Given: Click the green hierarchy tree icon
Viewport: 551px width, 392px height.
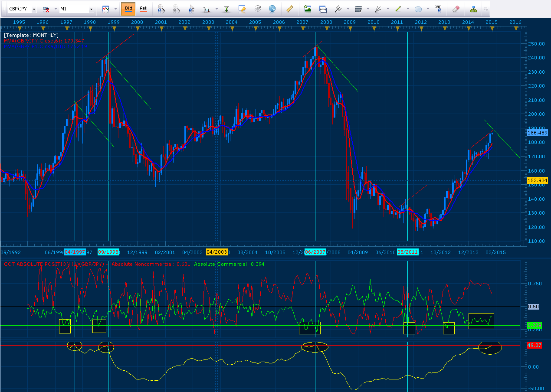Looking at the screenshot, I should click(473, 9).
